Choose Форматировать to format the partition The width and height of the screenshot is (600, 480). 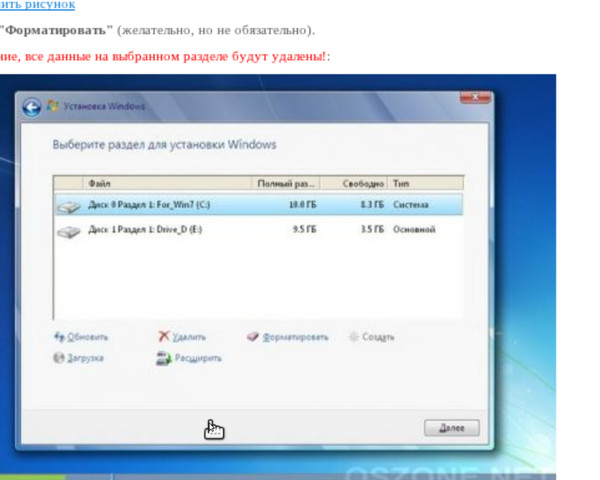click(295, 337)
